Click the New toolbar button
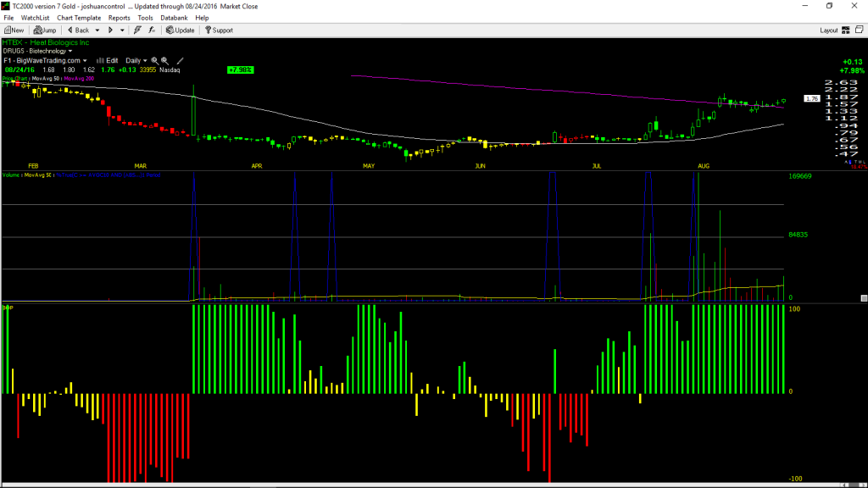The height and width of the screenshot is (488, 868). [x=14, y=30]
